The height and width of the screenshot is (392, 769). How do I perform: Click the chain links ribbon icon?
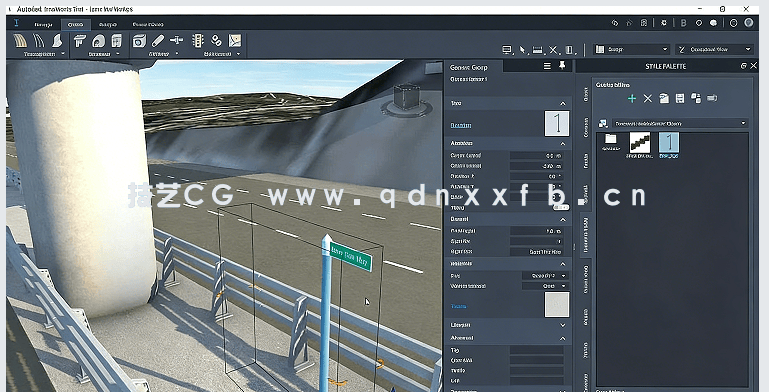[216, 41]
